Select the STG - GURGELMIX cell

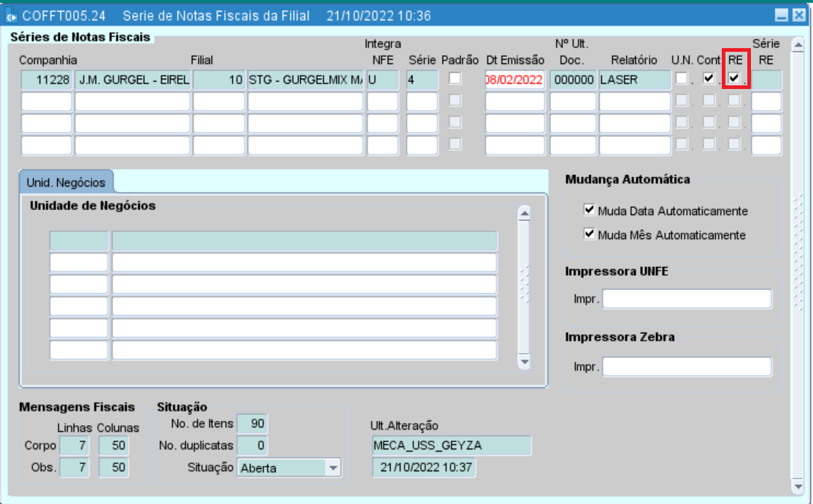[305, 80]
